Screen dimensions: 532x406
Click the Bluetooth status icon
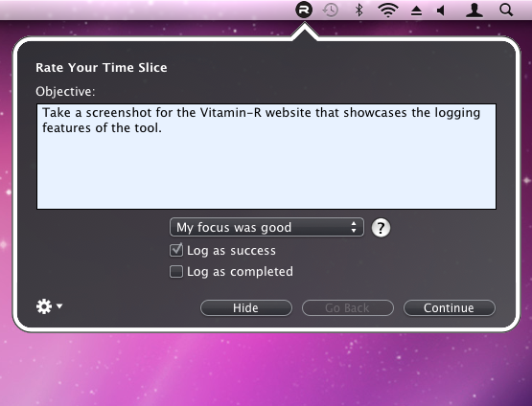pos(359,10)
